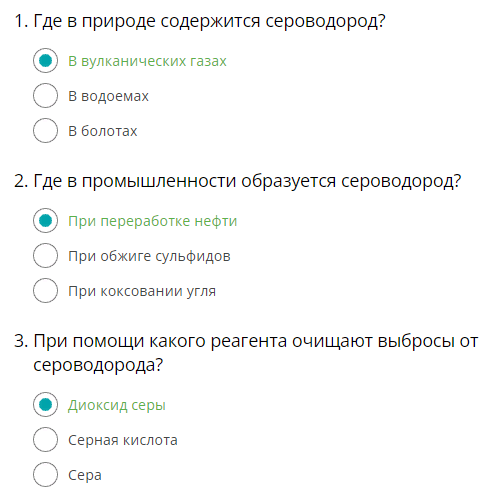
Task: Click the green Диоксид серы answer text
Action: tap(117, 406)
